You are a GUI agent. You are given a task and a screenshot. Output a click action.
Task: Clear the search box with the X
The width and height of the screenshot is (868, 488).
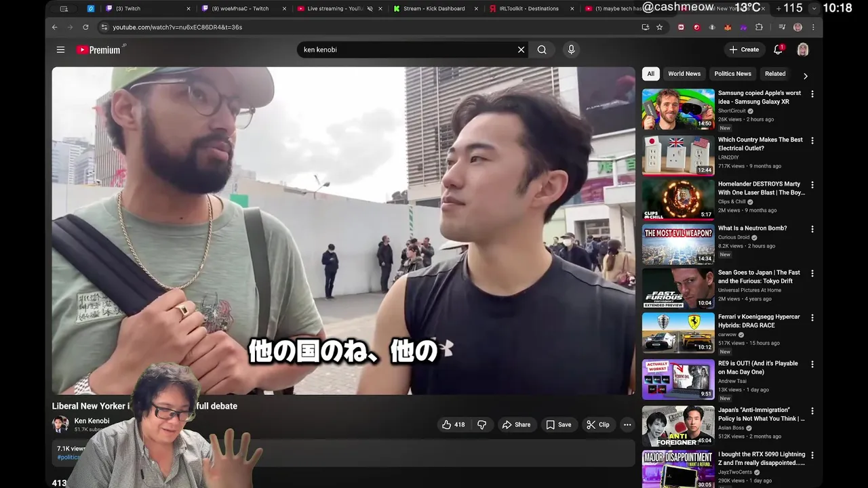[x=521, y=49]
